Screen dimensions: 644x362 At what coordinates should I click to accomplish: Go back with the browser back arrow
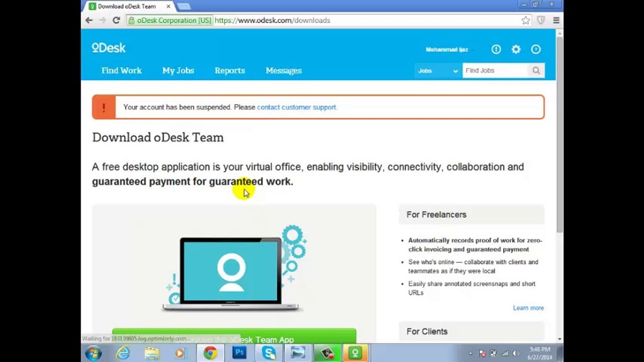coord(89,20)
